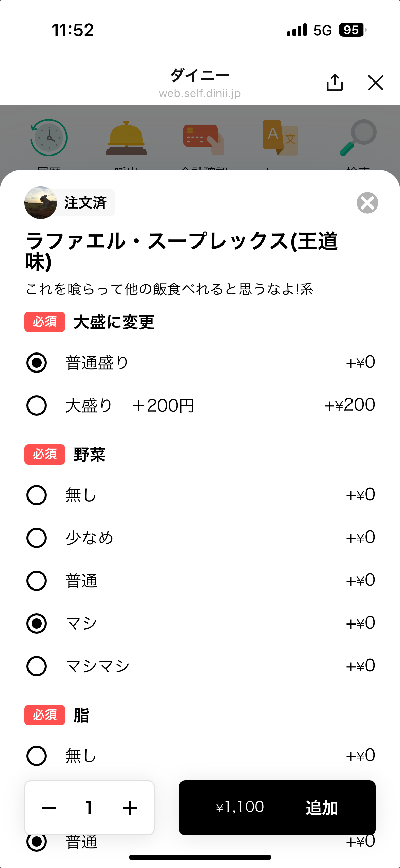Select the 普通盛り portion option
400x868 pixels.
click(x=37, y=363)
